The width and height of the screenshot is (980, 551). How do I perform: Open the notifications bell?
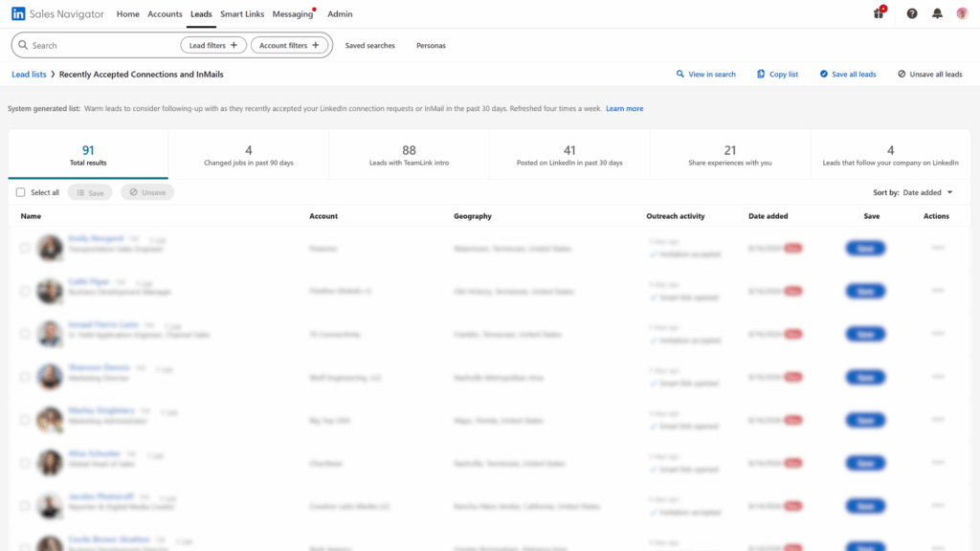(x=937, y=13)
